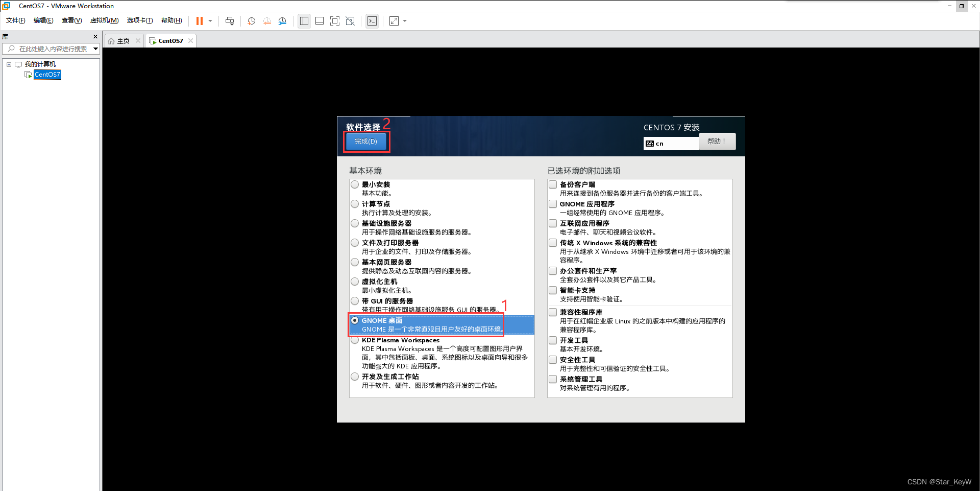Take a snapshot of the virtual machine
Viewport: 980px width, 491px height.
coord(251,21)
